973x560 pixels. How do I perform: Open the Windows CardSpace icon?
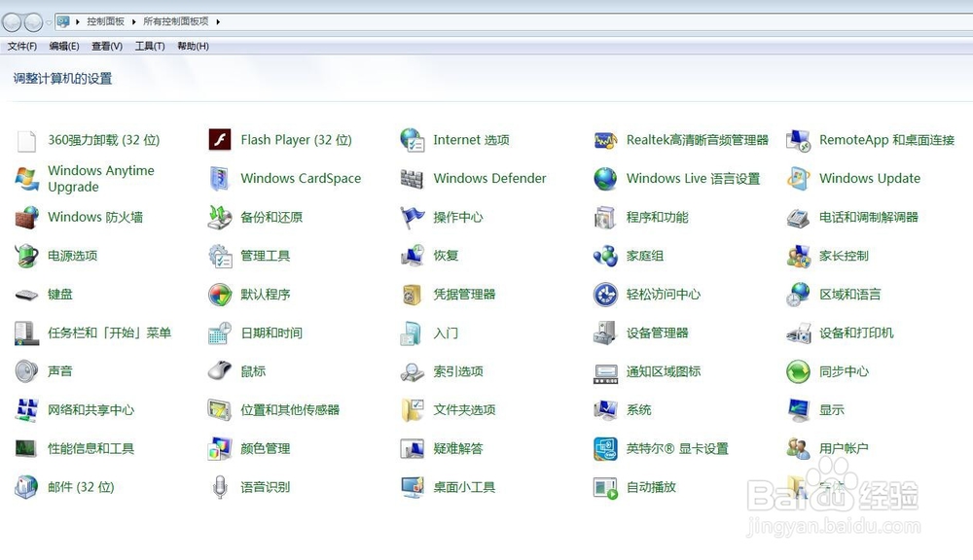coord(220,179)
